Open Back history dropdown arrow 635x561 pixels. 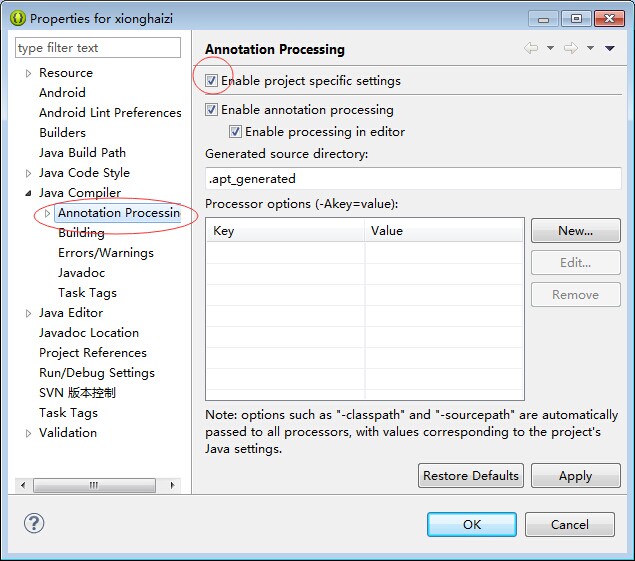[550, 48]
